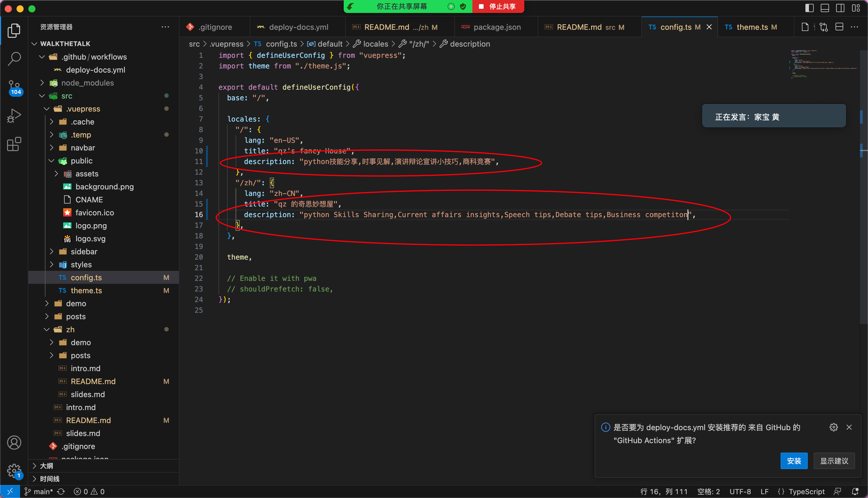This screenshot has height=498, width=868.
Task: Switch to the README.md zh tab
Action: coord(400,27)
